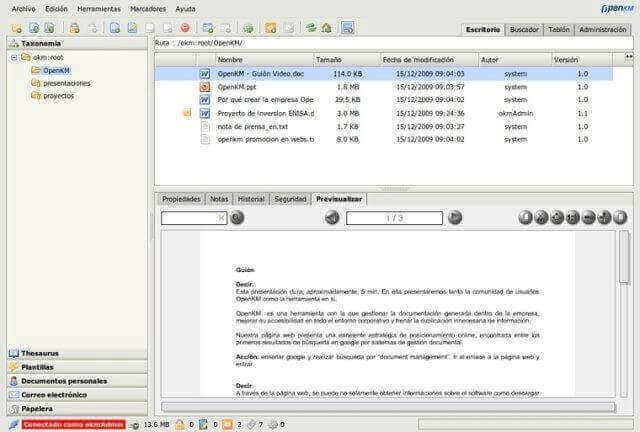Open the Herramientas menu
The width and height of the screenshot is (640, 432).
(x=99, y=9)
